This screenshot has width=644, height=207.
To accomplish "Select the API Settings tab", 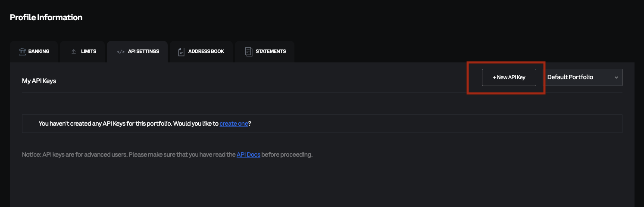I will 143,52.
